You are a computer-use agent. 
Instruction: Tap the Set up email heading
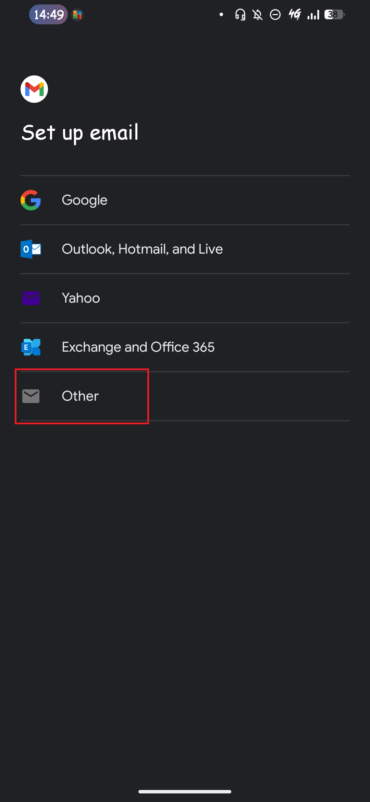[x=80, y=133]
